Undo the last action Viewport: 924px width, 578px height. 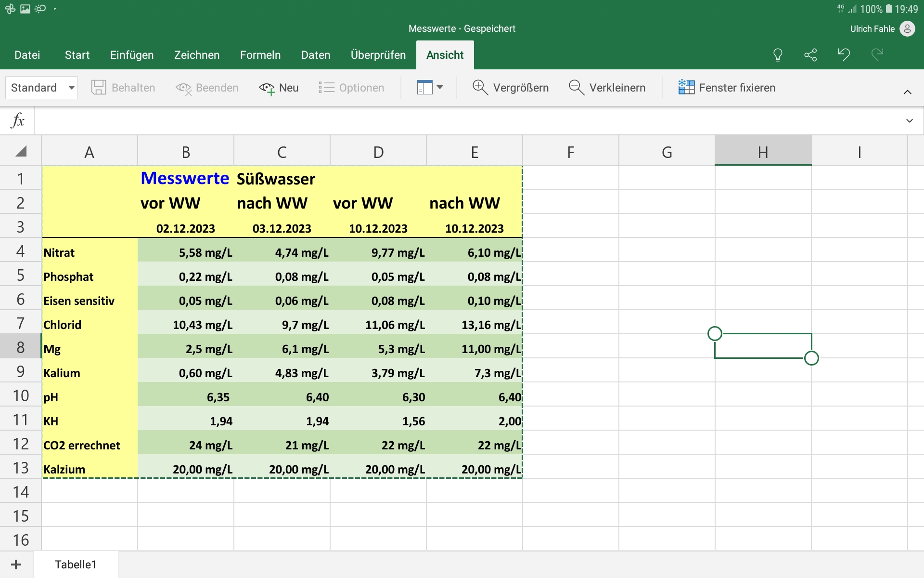844,54
